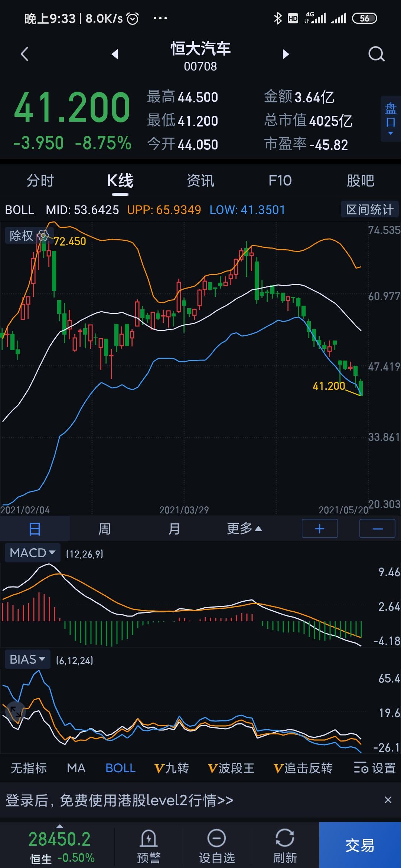Tap the back arrow at top left
The width and height of the screenshot is (401, 868).
tap(25, 54)
